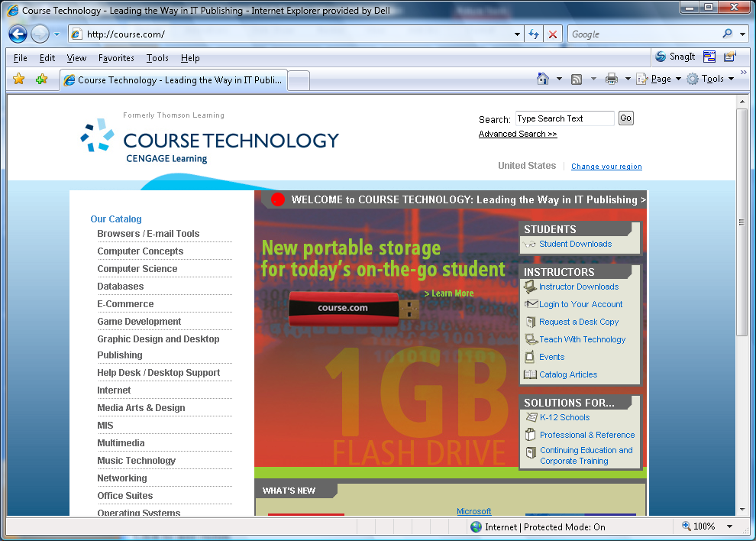Click the Events icon in Instructors panel

(530, 357)
